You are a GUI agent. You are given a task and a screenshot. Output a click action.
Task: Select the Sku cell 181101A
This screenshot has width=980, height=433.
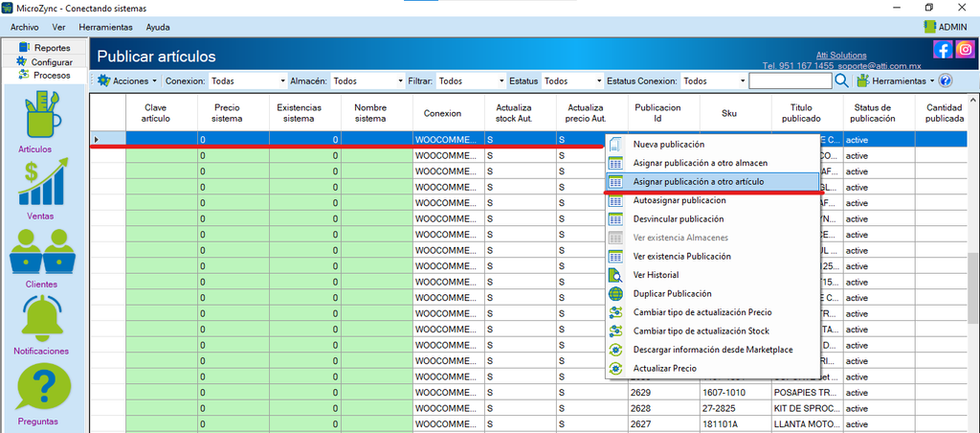pyautogui.click(x=736, y=423)
